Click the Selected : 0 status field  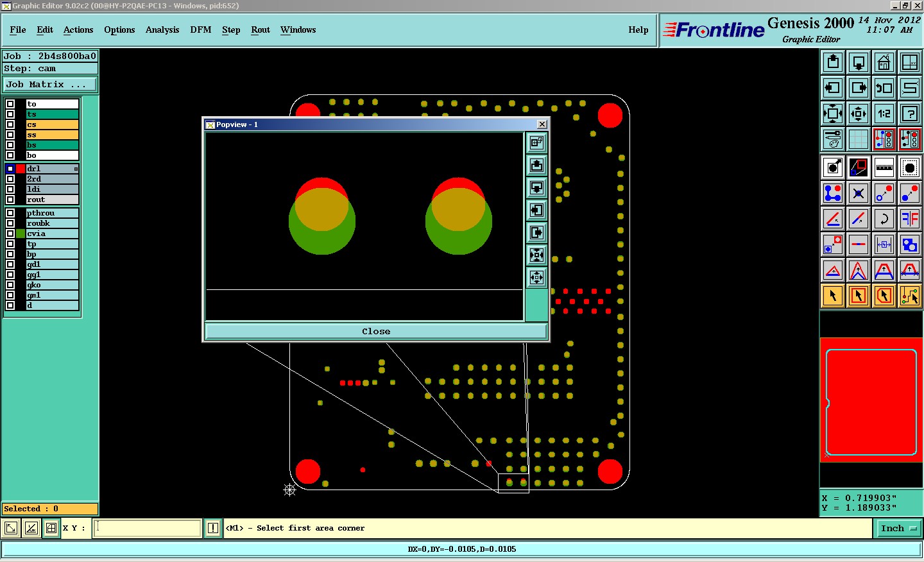coord(50,509)
